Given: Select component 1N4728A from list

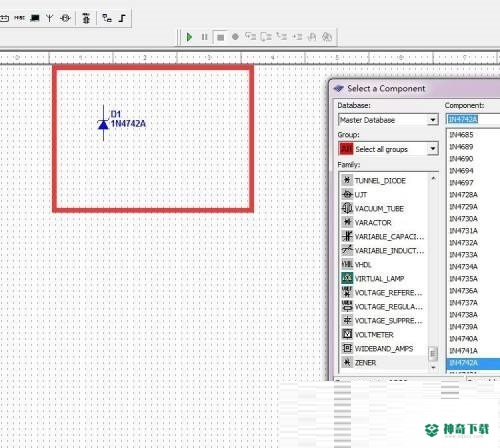Looking at the screenshot, I should pyautogui.click(x=463, y=195).
